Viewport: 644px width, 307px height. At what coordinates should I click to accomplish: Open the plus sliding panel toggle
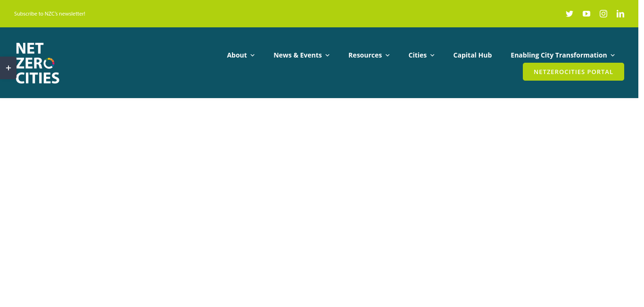tap(8, 68)
